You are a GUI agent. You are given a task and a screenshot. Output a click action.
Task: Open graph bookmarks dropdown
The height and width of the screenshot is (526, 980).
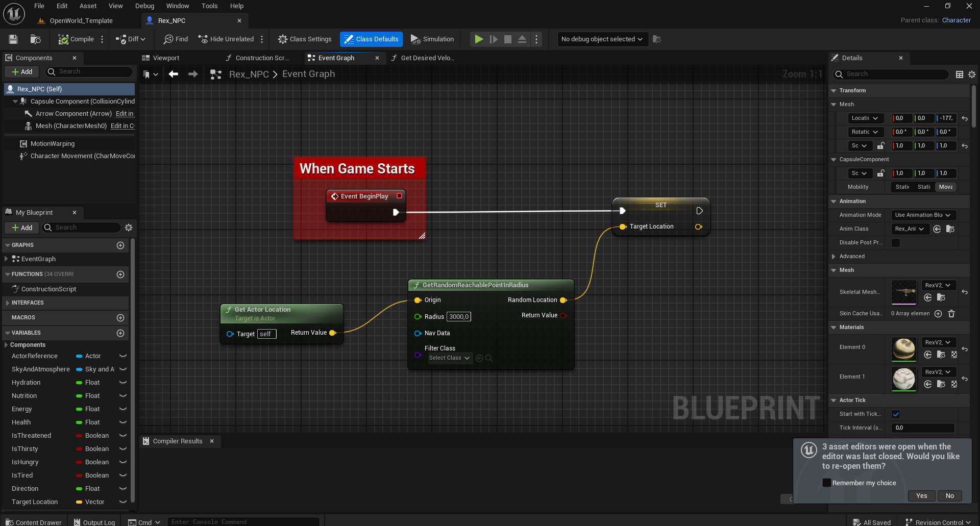click(151, 74)
